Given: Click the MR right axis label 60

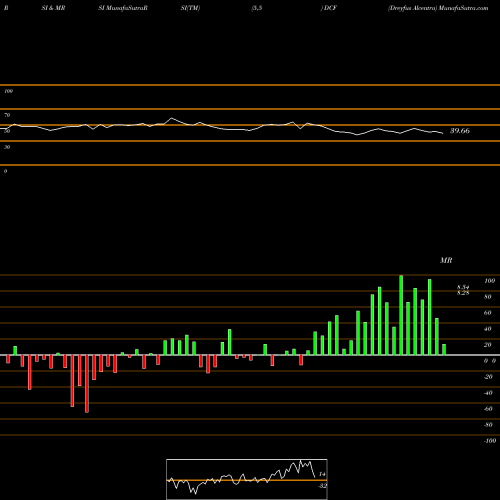Looking at the screenshot, I should [x=488, y=313].
